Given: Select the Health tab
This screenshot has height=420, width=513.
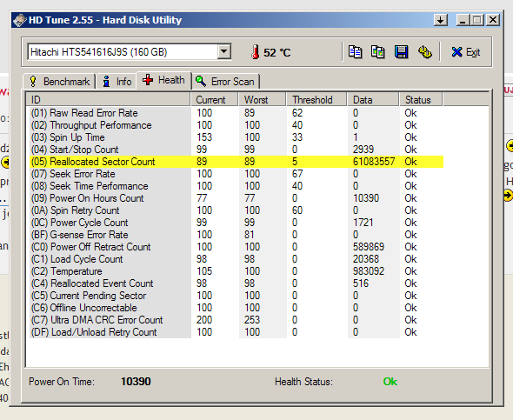Looking at the screenshot, I should pyautogui.click(x=163, y=80).
